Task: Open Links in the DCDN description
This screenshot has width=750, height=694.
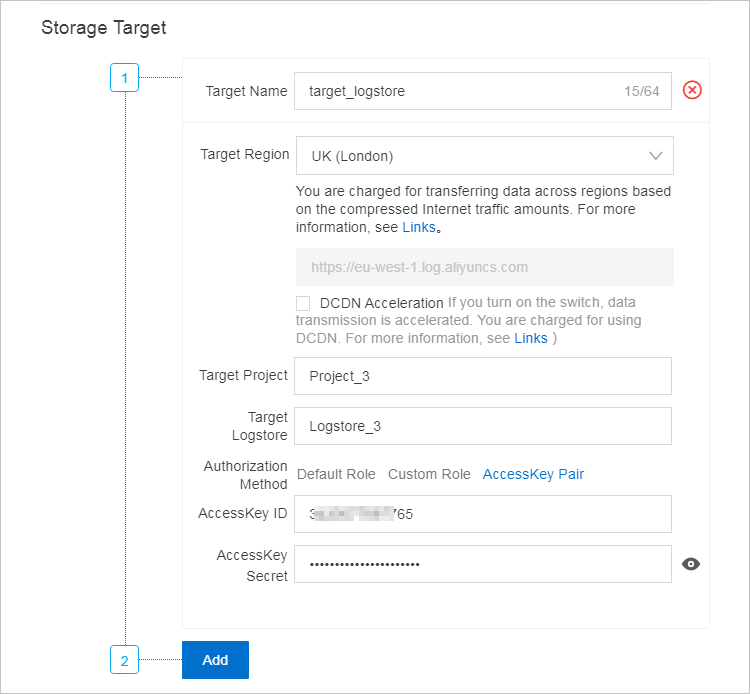Action: tap(531, 338)
